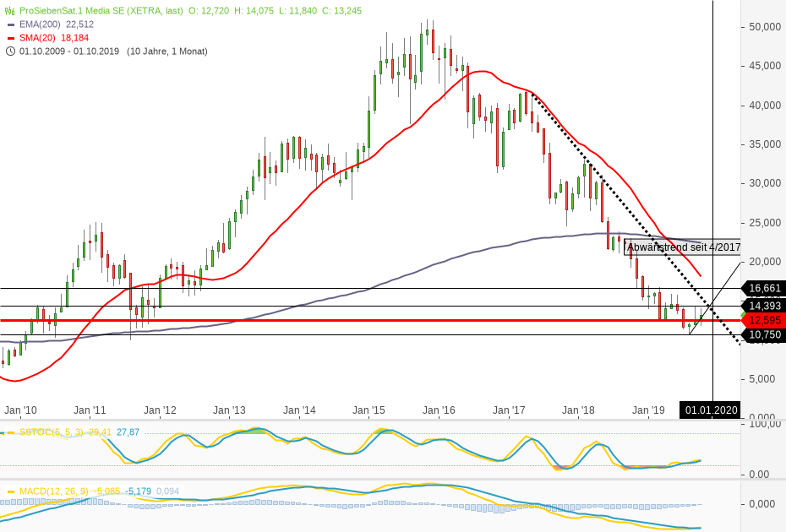Click the red SMA(20) legend marker
786x532 pixels.
point(10,38)
